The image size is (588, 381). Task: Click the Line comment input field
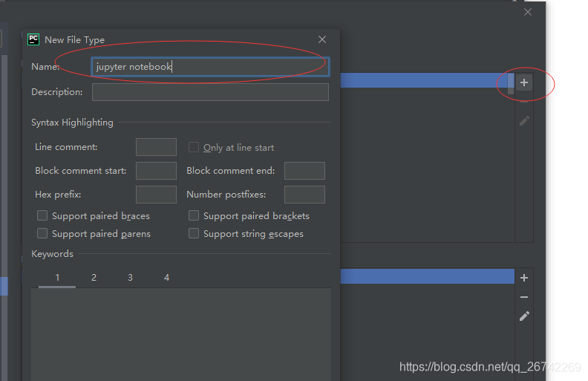156,147
